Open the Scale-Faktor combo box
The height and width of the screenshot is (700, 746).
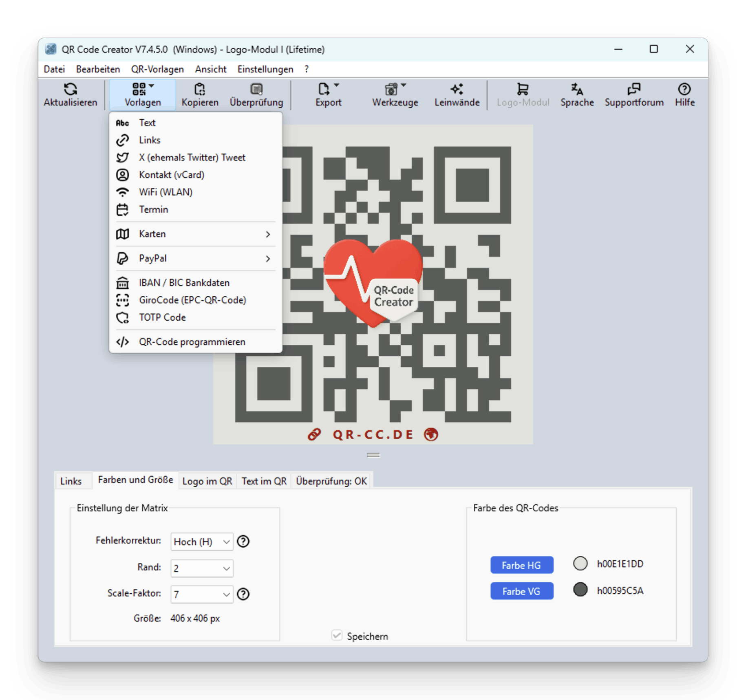tap(202, 594)
